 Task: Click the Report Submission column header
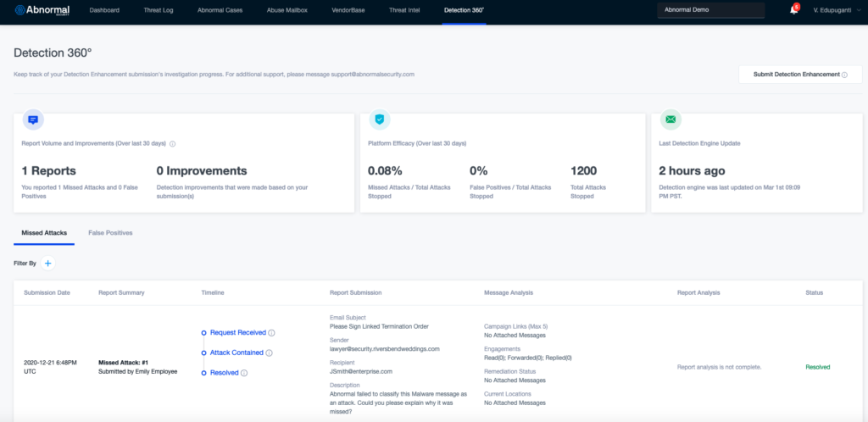click(x=355, y=292)
